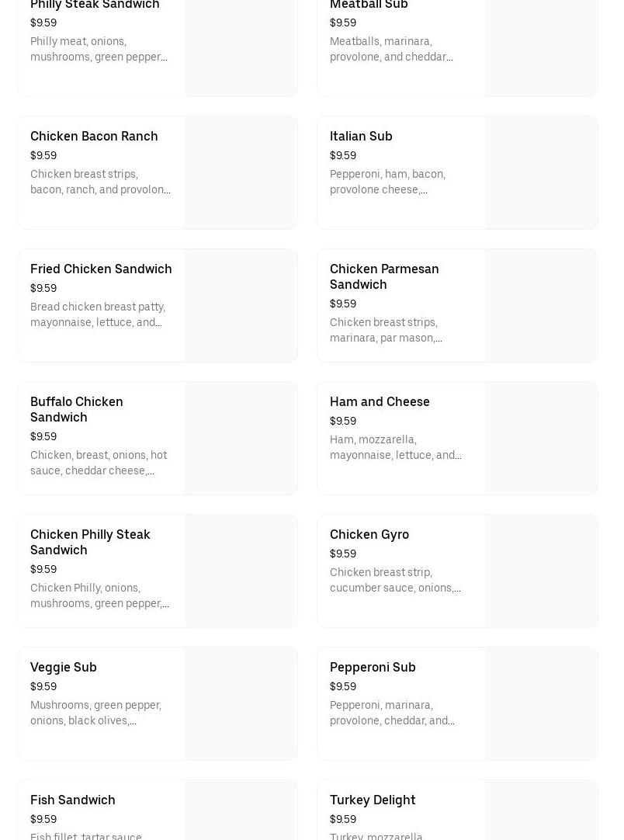Open Chicken Bacon Ranch item
This screenshot has height=840, width=624.
click(158, 172)
